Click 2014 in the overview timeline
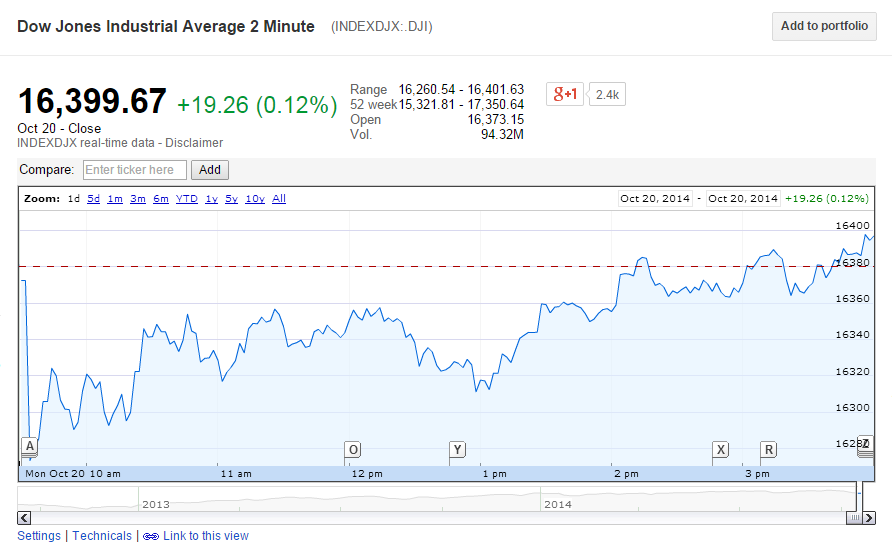The image size is (892, 550). 558,504
